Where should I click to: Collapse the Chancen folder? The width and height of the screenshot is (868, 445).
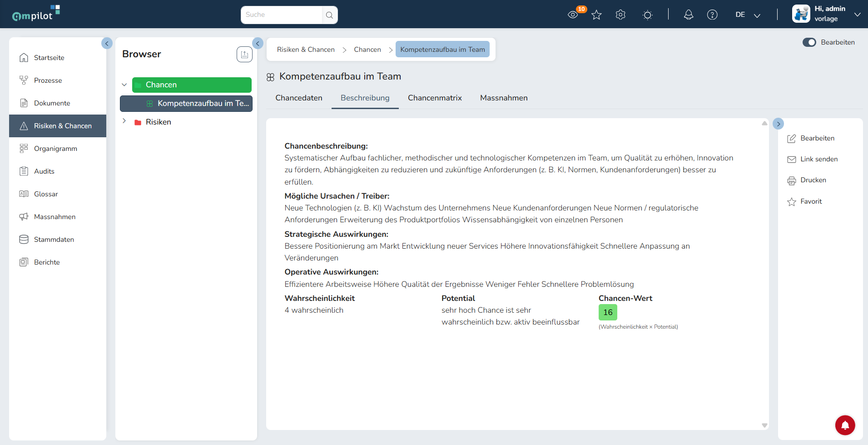point(124,85)
